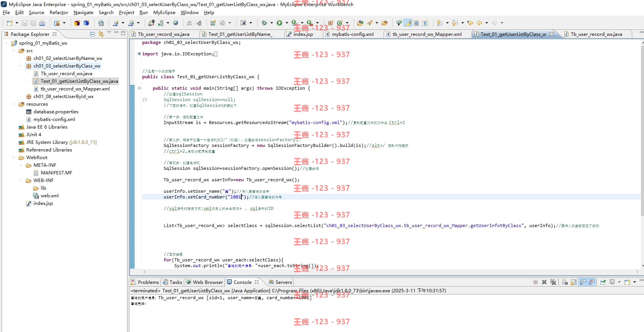Click Remove All Terminated Launches icon
Viewport: 644px width, 332px height.
pyautogui.click(x=553, y=282)
